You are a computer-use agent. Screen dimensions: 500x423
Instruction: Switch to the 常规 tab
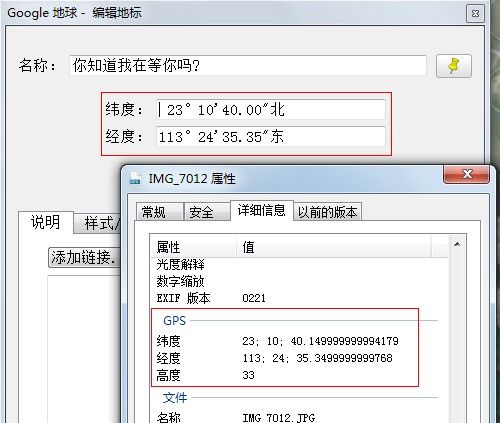coord(159,212)
